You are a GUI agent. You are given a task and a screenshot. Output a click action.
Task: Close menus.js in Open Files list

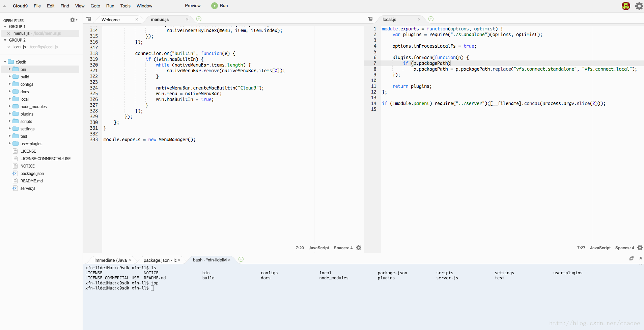coord(8,33)
